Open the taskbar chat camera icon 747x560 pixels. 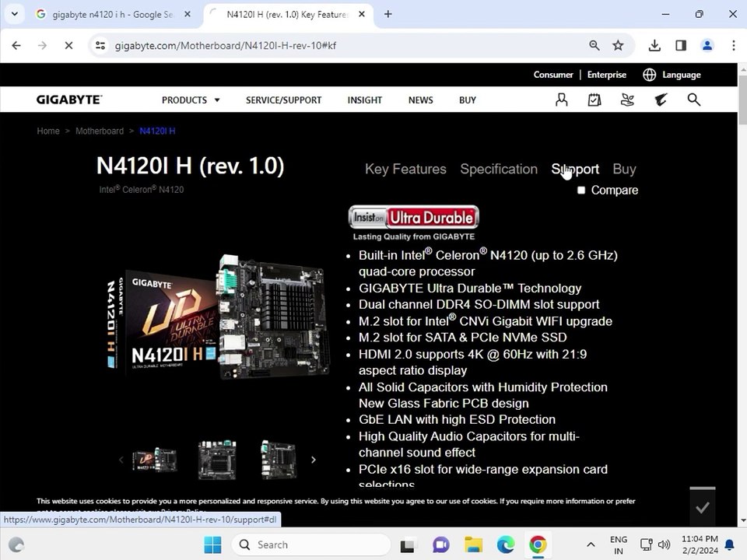tap(440, 544)
